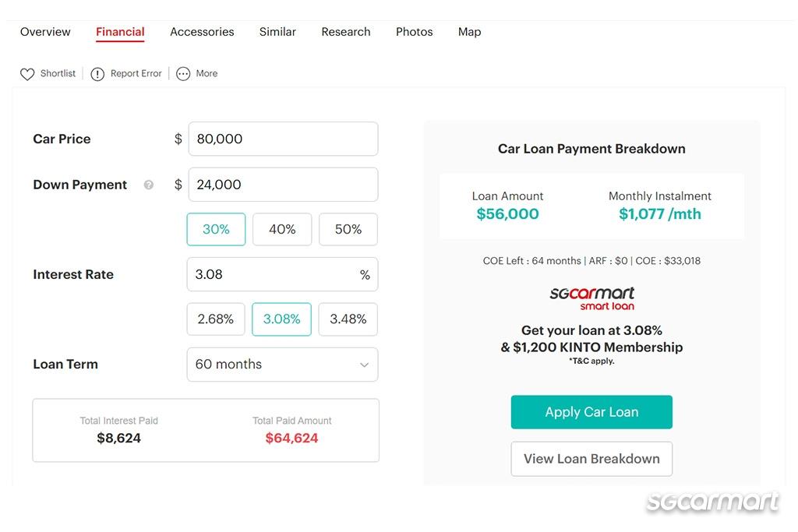This screenshot has height=532, width=798.
Task: Expand the Loan Term 60 months dropdown
Action: click(282, 365)
